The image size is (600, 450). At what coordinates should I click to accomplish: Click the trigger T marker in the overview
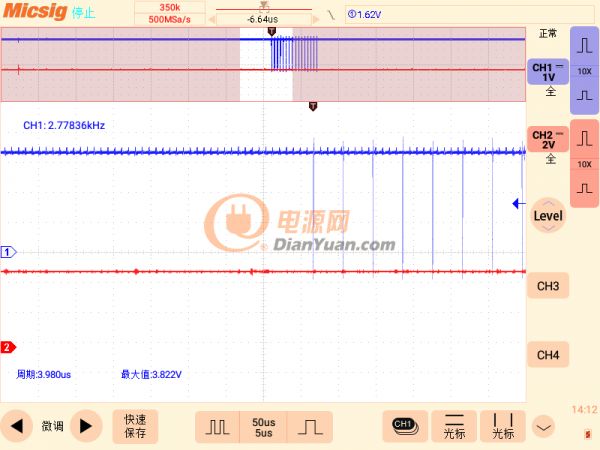point(272,31)
